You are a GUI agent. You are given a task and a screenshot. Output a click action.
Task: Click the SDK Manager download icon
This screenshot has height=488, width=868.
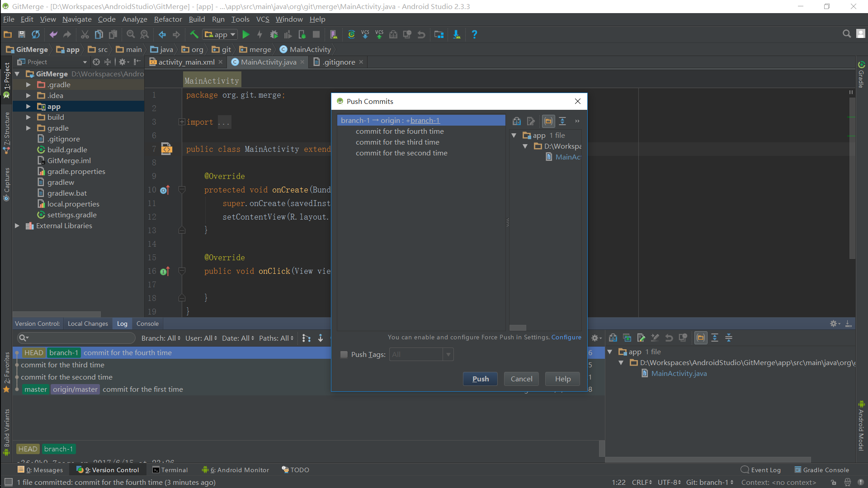pos(457,34)
